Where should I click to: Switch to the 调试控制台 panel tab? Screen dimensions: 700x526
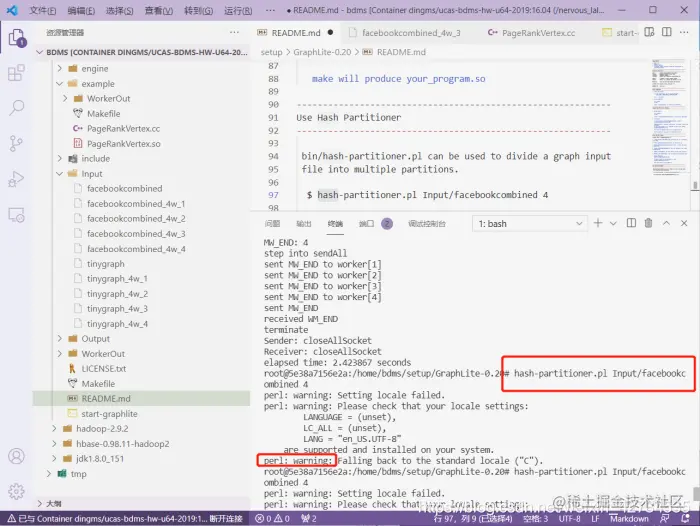point(427,224)
